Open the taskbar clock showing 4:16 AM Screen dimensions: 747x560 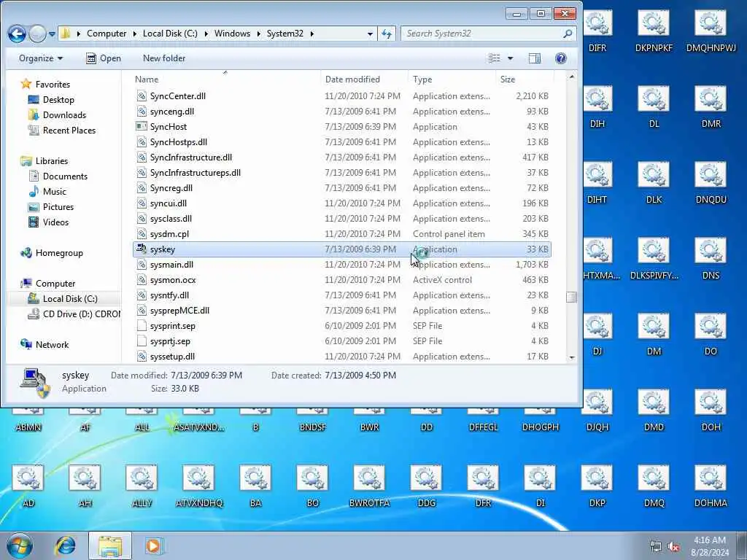tap(710, 546)
